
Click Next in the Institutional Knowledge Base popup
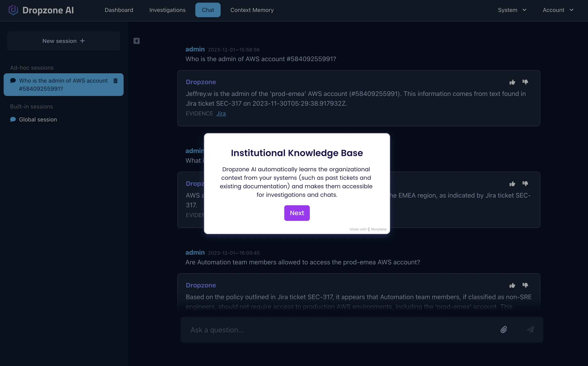297,213
